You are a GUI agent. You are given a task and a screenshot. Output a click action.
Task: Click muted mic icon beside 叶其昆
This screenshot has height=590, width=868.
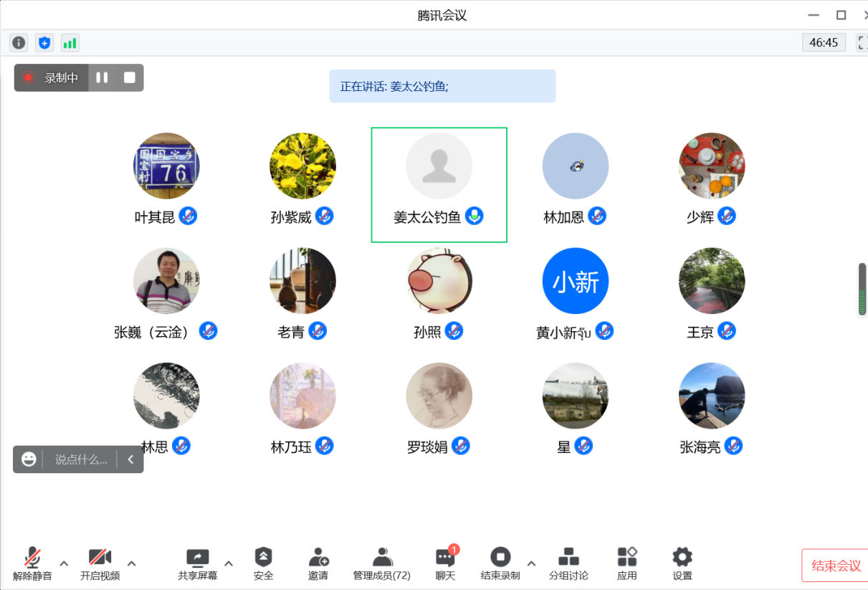(188, 215)
